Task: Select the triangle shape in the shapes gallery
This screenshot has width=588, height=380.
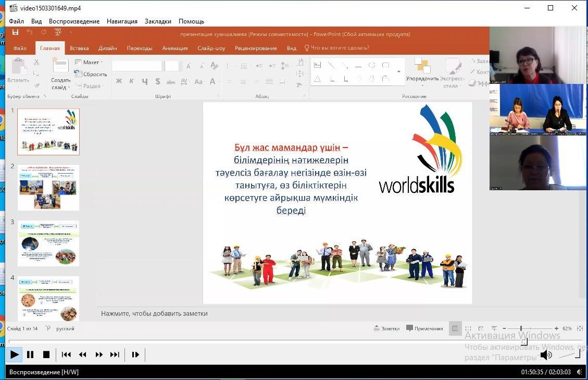Action: click(317, 79)
